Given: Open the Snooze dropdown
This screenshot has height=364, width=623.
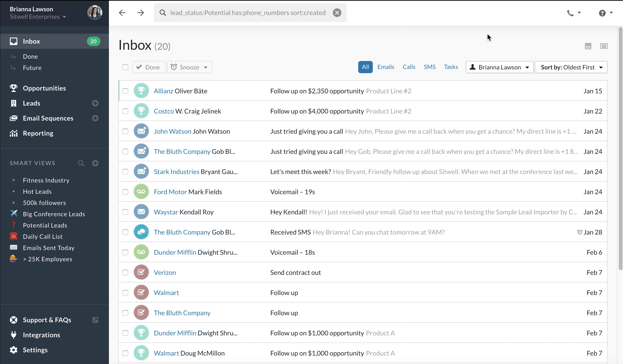Looking at the screenshot, I should 189,67.
